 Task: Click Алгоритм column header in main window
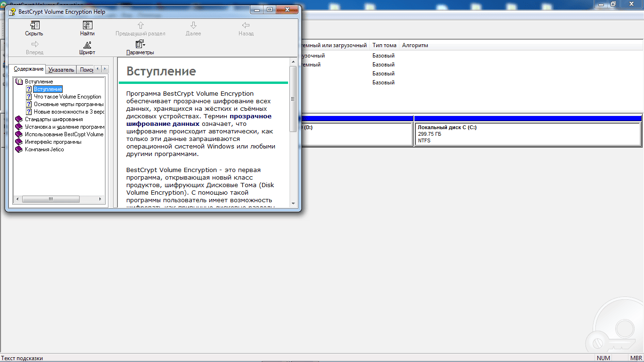pyautogui.click(x=415, y=45)
